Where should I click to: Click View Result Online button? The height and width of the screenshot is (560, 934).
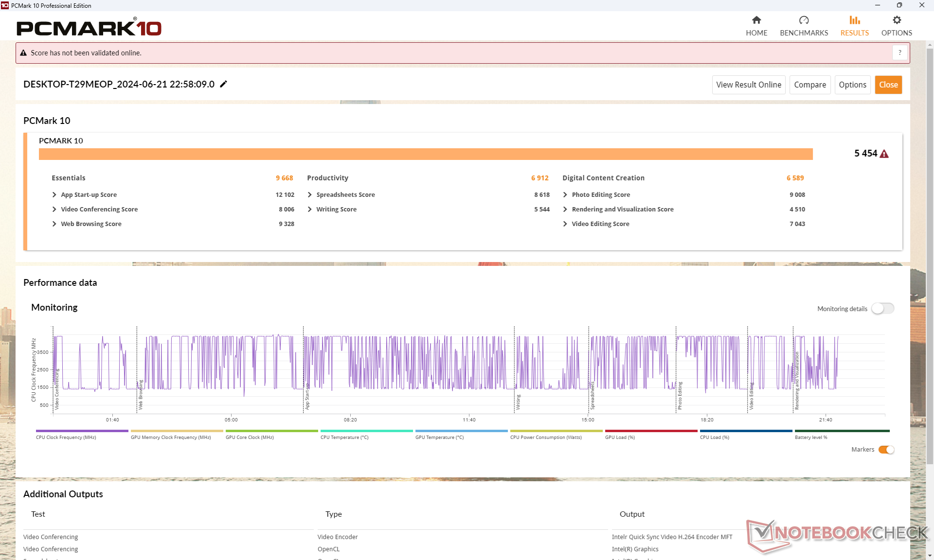(748, 85)
